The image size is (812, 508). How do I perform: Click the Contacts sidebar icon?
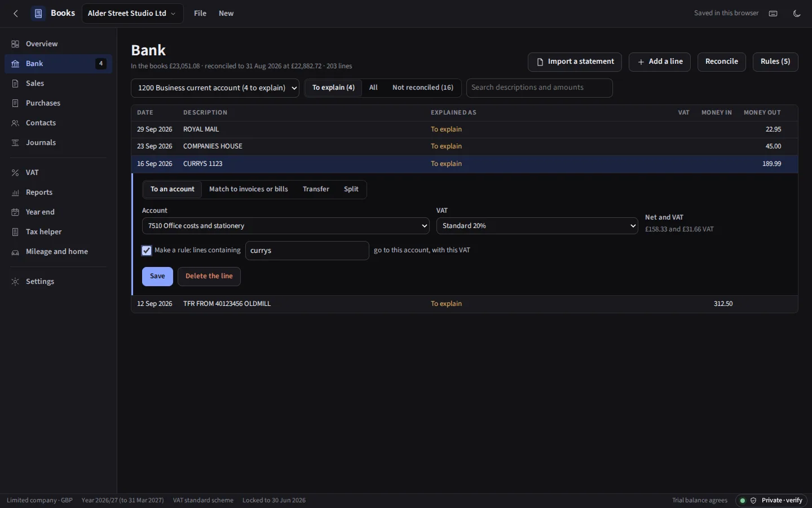click(15, 123)
